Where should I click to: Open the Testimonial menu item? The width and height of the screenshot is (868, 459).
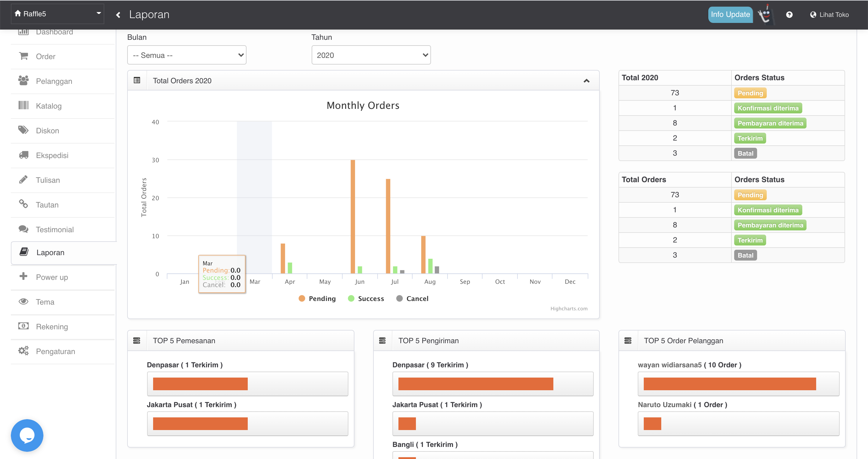pyautogui.click(x=55, y=230)
